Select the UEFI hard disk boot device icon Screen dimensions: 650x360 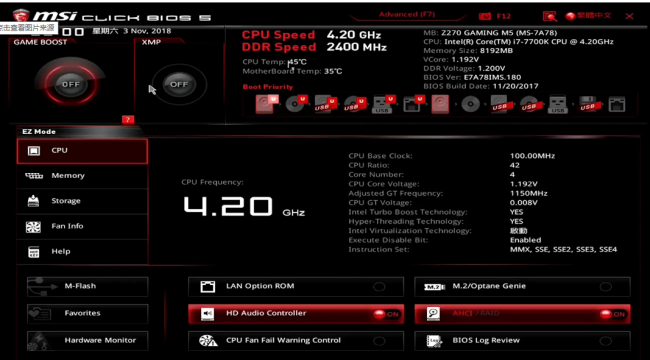coord(267,104)
